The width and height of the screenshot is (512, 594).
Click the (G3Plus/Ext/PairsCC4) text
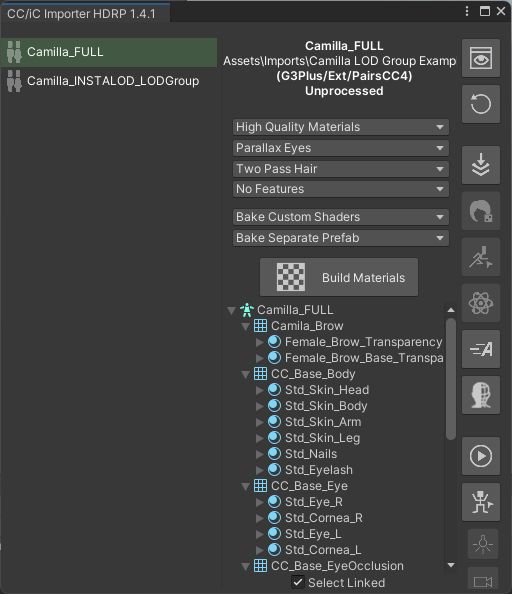tap(344, 76)
